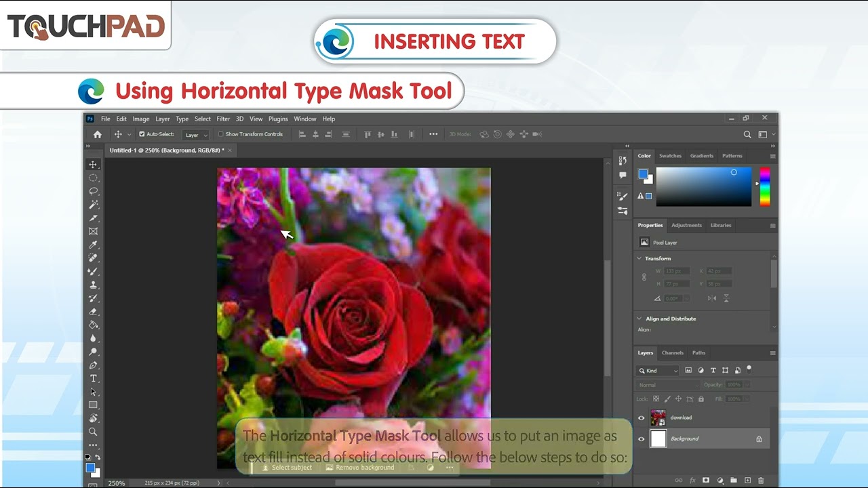Collapse the Transform section
This screenshot has width=868, height=488.
click(x=639, y=259)
